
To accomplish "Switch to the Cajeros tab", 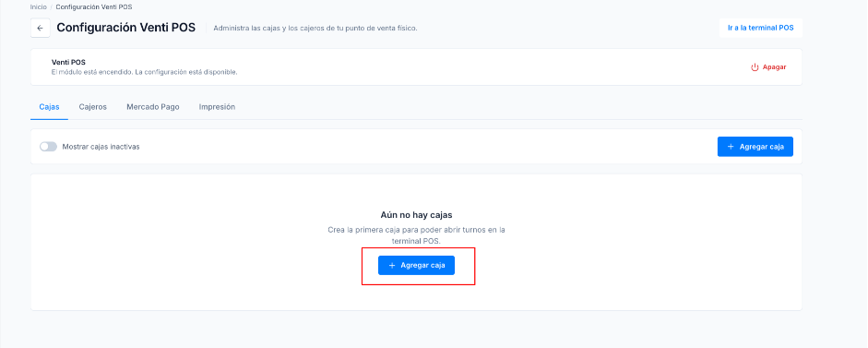I will pos(92,107).
